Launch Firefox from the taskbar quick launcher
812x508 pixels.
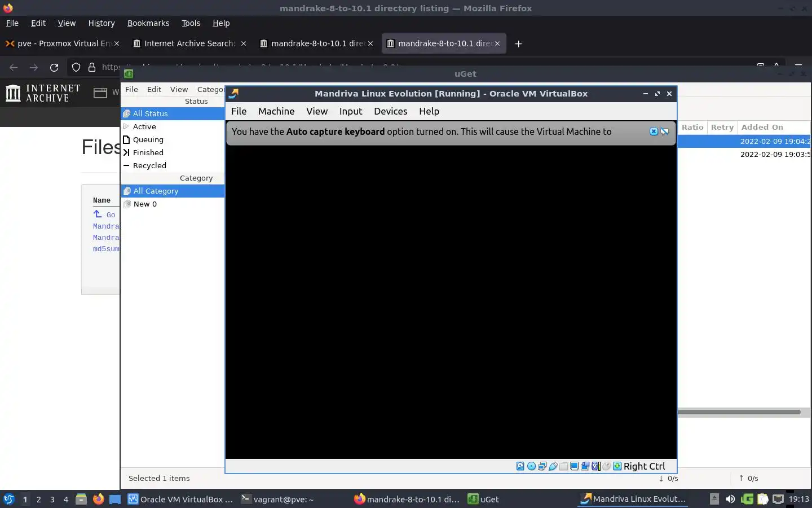click(x=98, y=499)
